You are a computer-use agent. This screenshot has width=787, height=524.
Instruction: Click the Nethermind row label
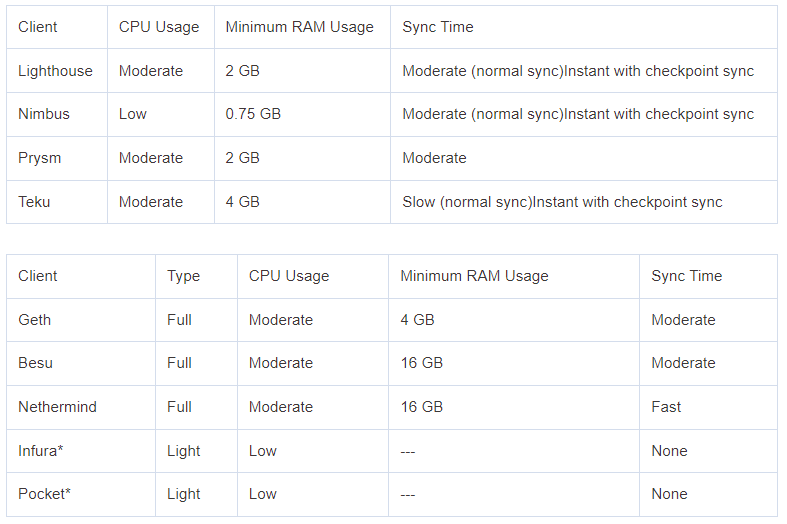tap(57, 407)
